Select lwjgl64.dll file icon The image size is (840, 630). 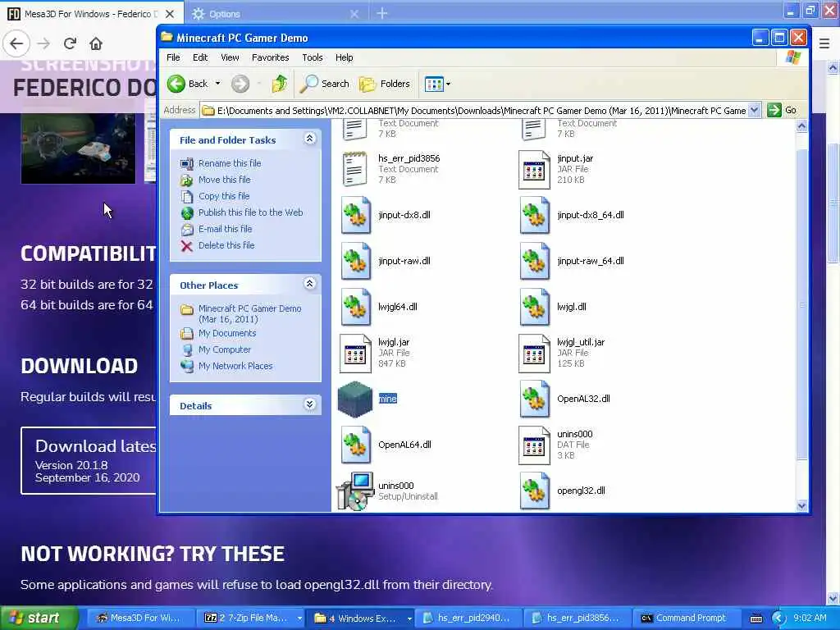coord(356,307)
